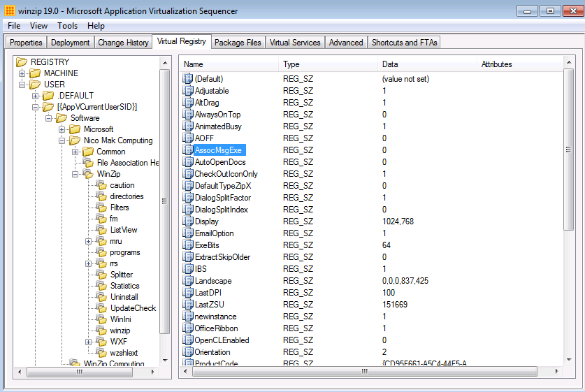Collapse the WinZip key node

(75, 174)
